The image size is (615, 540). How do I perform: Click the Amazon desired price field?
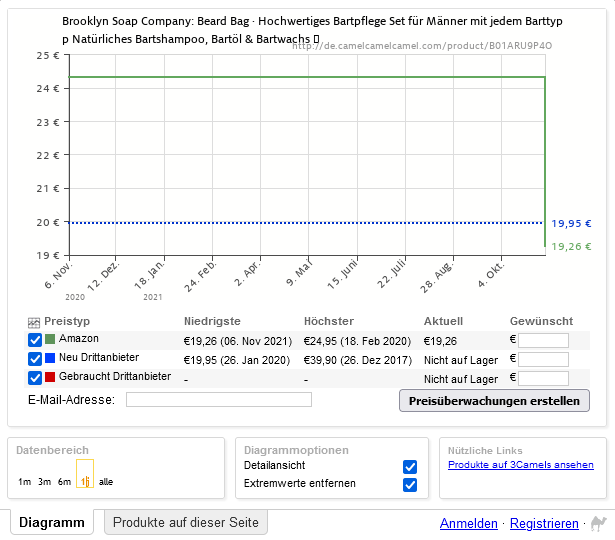(543, 341)
